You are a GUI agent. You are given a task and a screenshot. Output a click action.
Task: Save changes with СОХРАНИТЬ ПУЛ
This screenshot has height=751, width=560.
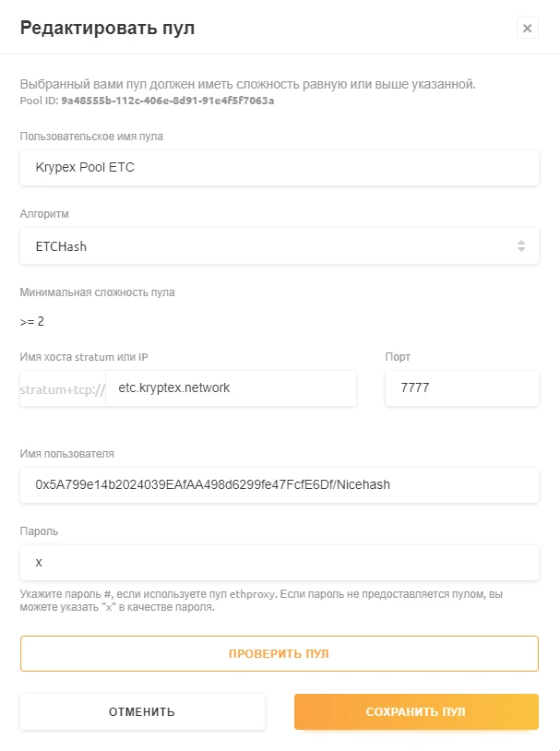tap(415, 712)
